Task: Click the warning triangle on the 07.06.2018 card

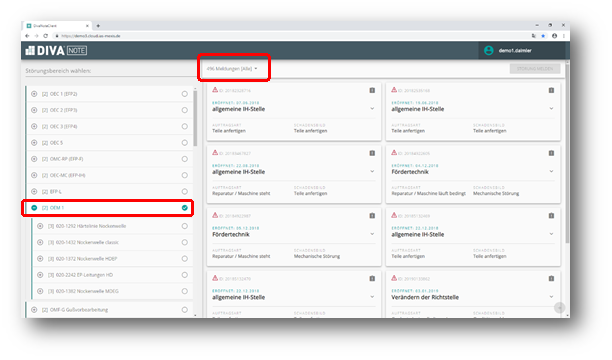Action: 215,90
